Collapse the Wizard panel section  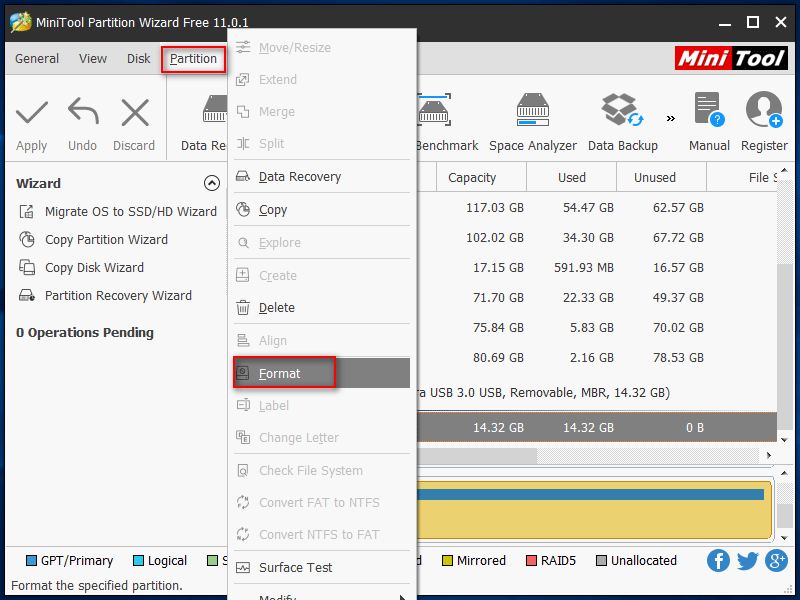click(212, 183)
